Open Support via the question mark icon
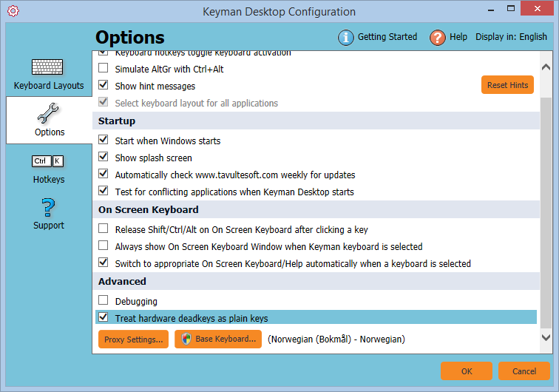Image resolution: width=559 pixels, height=392 pixels. pyautogui.click(x=49, y=208)
